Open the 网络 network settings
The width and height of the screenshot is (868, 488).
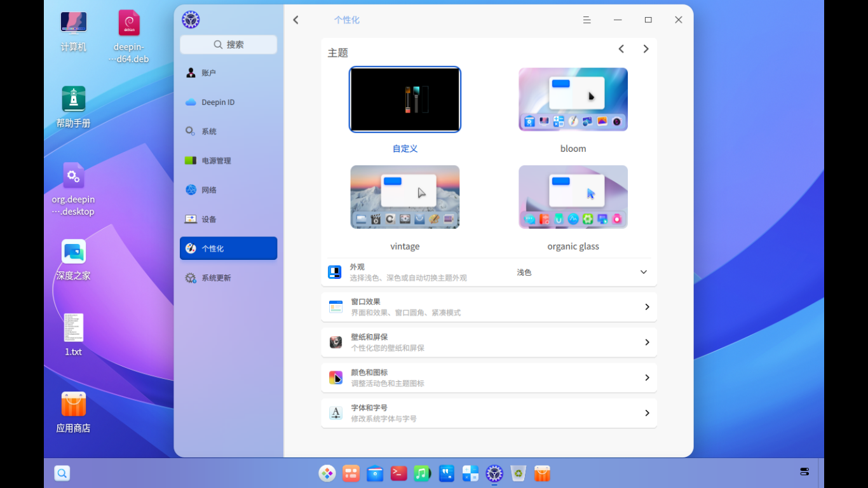pos(228,190)
